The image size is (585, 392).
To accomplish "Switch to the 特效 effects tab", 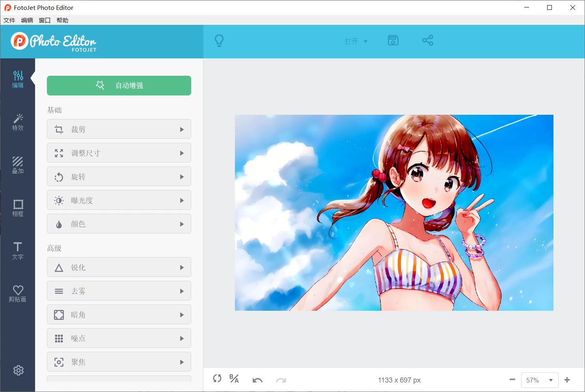I will pos(18,122).
